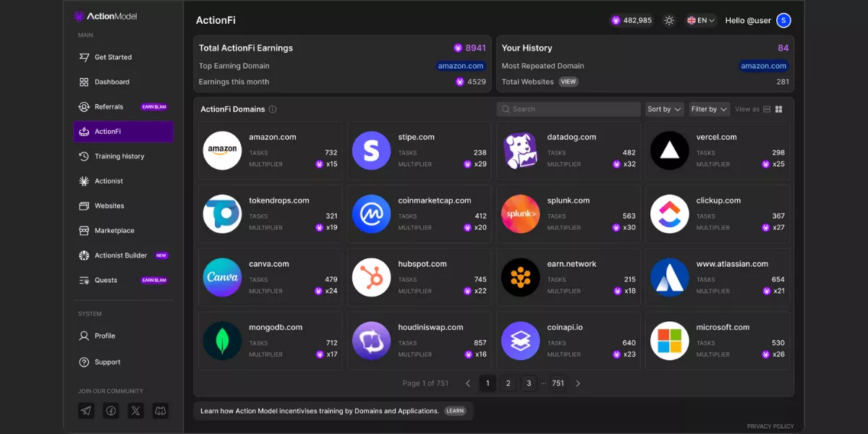Viewport: 868px width, 434px height.
Task: Select the hubspot.com domain logo
Action: click(x=371, y=278)
